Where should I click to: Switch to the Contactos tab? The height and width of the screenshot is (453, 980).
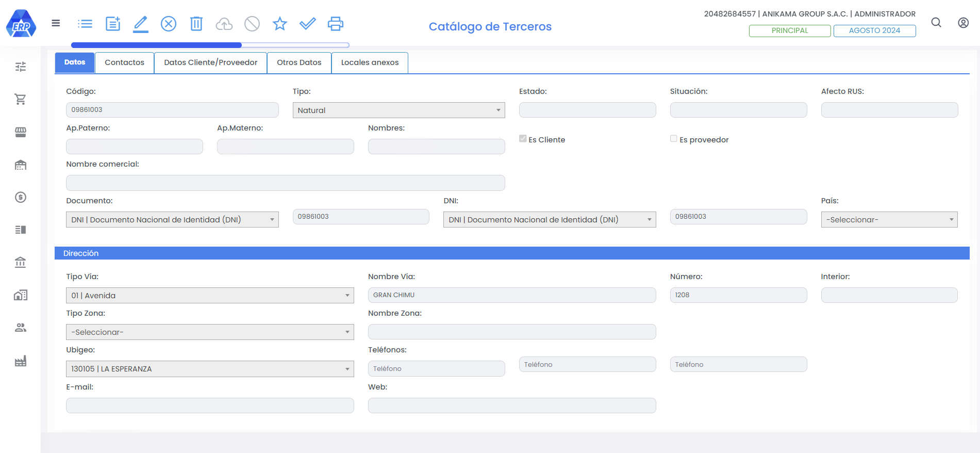point(125,62)
